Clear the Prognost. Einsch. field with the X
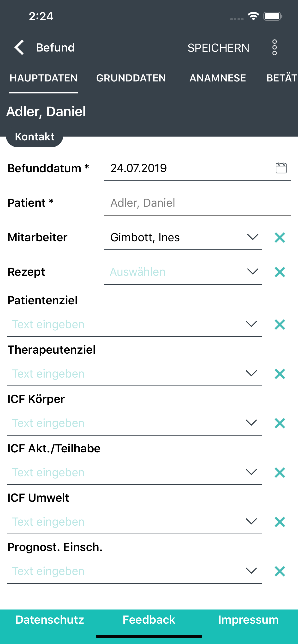The width and height of the screenshot is (298, 644). (x=280, y=571)
